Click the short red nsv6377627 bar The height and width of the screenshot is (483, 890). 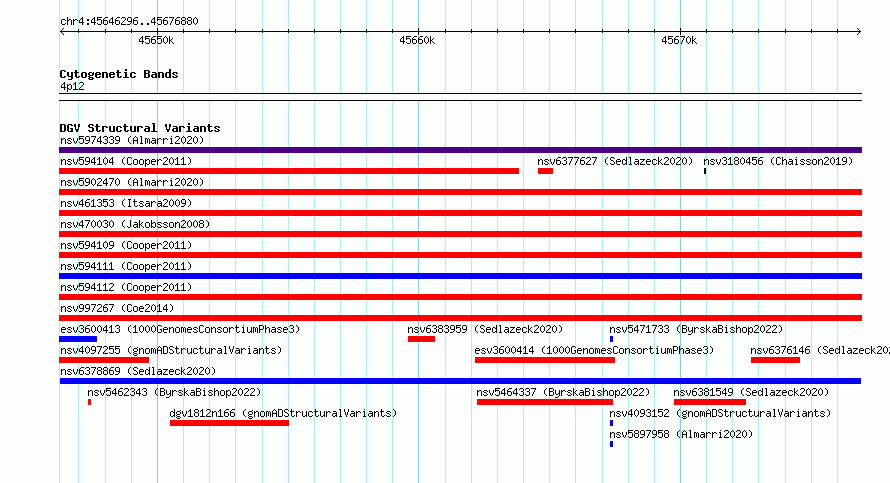[x=545, y=171]
